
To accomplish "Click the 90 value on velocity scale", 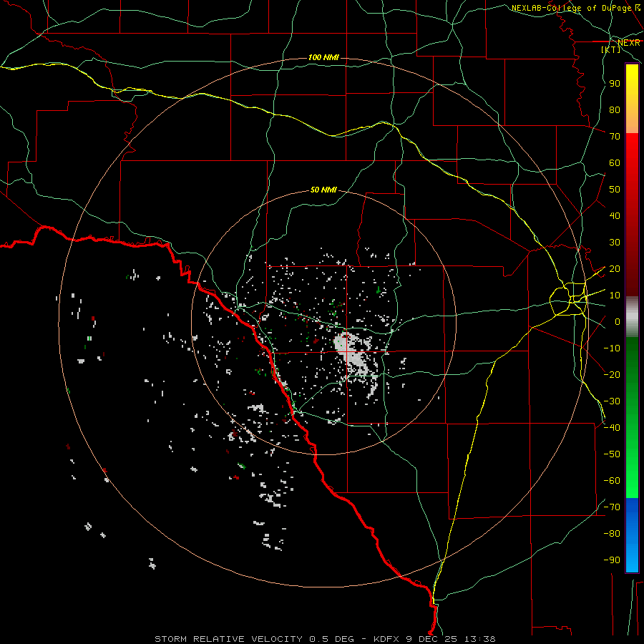I will [x=615, y=84].
